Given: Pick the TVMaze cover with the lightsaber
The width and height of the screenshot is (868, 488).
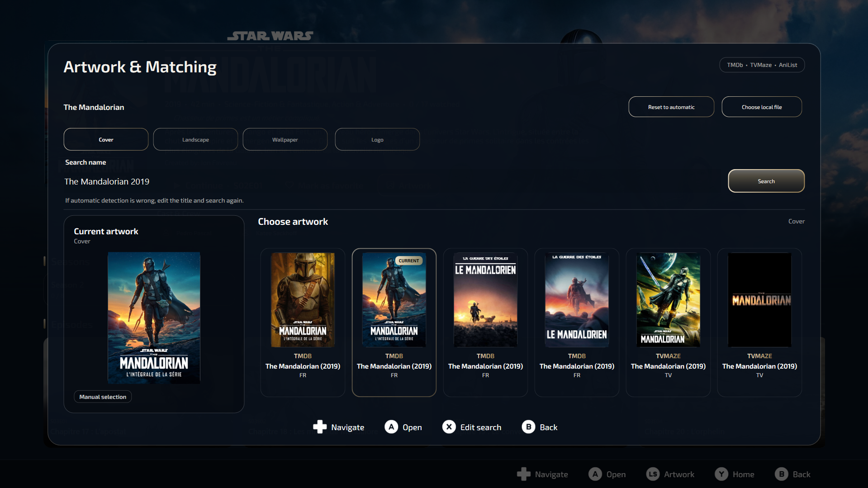Looking at the screenshot, I should click(x=668, y=322).
